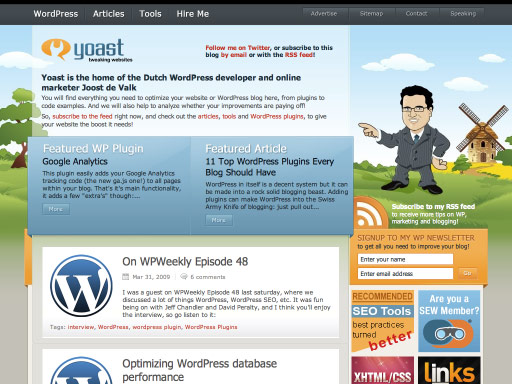
Task: Open the Sitemap tab
Action: click(x=371, y=14)
